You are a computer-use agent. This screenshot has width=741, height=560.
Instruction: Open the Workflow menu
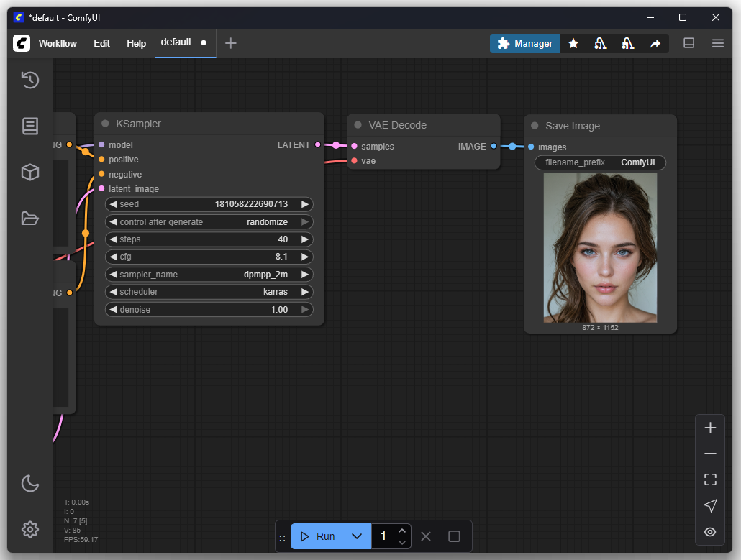58,43
